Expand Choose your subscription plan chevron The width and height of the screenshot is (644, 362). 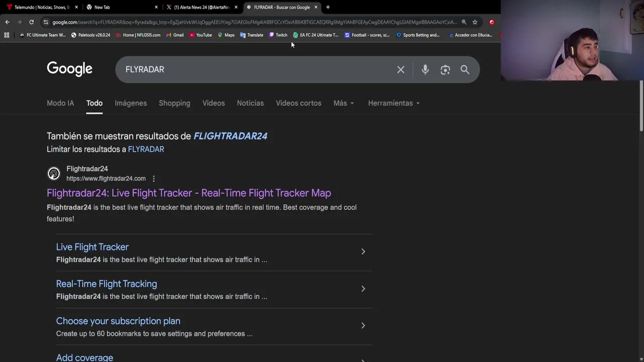(363, 325)
